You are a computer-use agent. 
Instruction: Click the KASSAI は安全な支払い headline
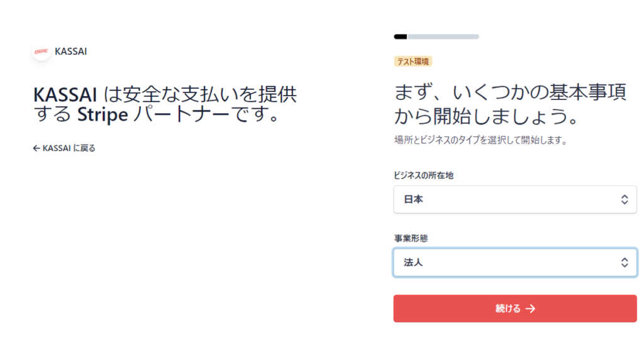pos(165,104)
